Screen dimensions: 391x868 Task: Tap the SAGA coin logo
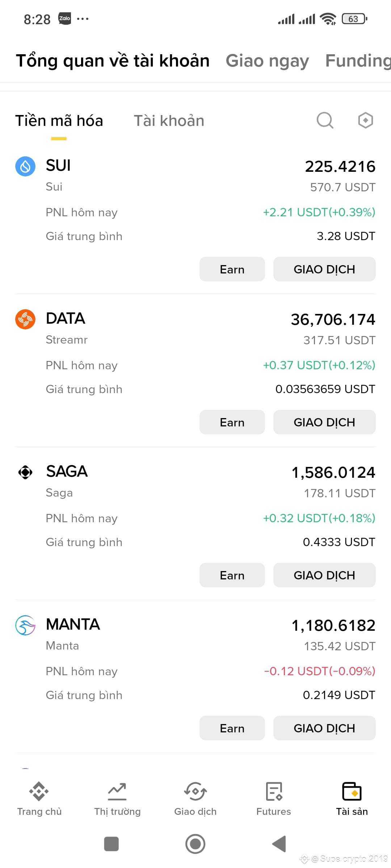coord(25,472)
